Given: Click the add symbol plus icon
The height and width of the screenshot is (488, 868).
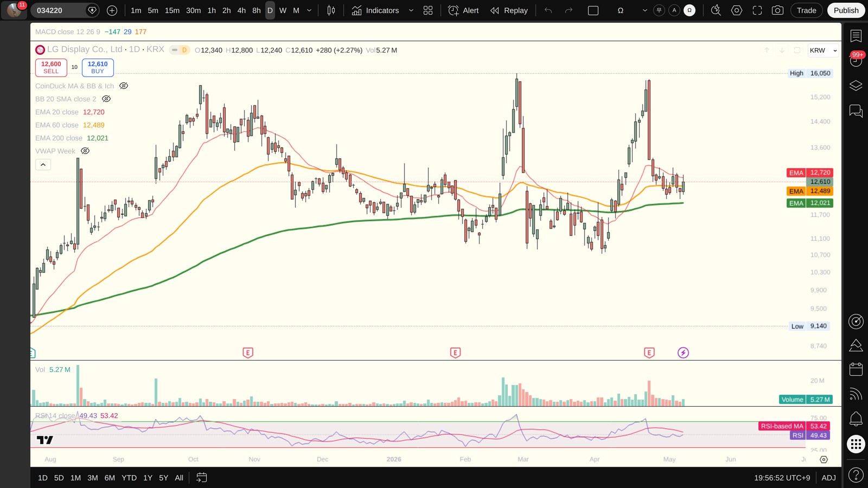Looking at the screenshot, I should coord(112,10).
